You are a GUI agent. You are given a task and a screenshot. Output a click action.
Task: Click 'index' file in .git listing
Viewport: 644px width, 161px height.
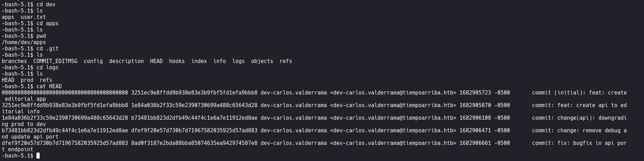[199, 61]
